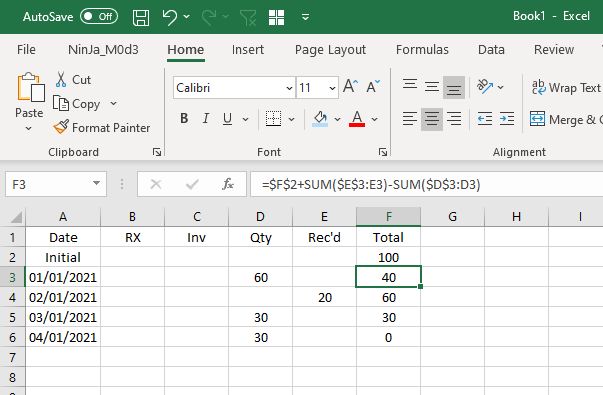Open the Page Layout tab
Viewport: 603px width, 395px height.
[x=330, y=50]
